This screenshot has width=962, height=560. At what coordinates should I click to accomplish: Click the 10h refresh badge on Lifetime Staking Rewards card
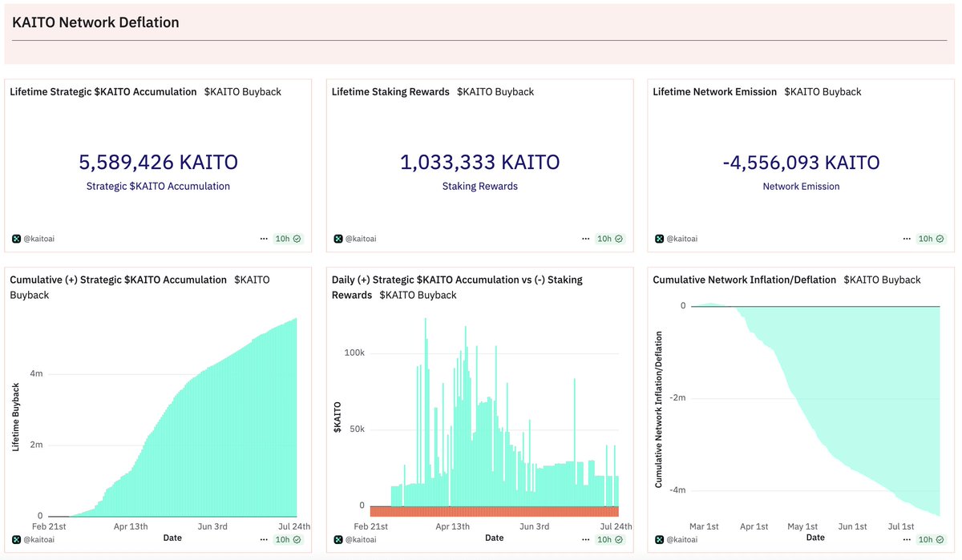[610, 239]
